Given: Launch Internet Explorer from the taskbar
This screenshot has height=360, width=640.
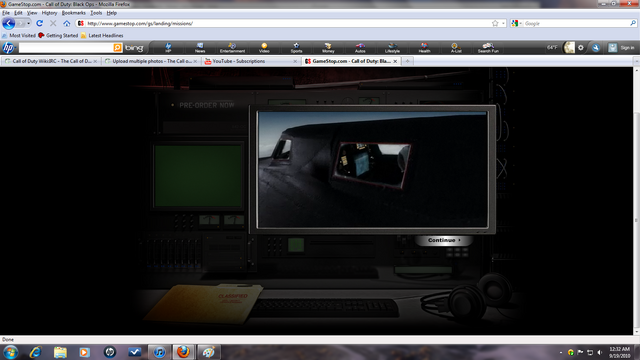Looking at the screenshot, I should click(x=36, y=352).
